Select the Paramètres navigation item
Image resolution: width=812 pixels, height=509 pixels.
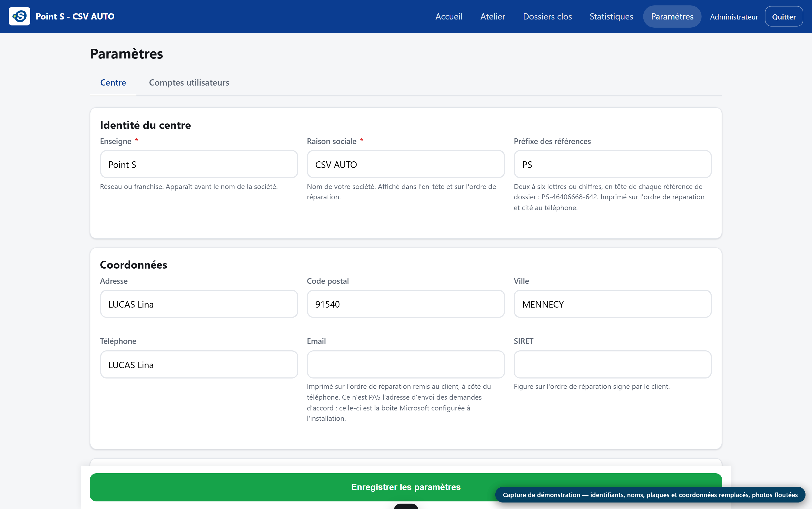pyautogui.click(x=672, y=17)
